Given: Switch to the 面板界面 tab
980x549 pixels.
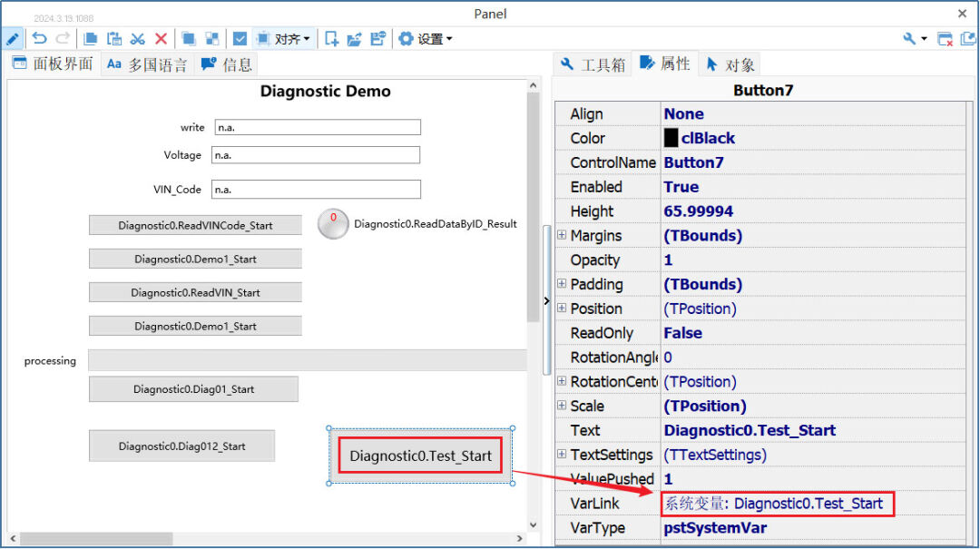Looking at the screenshot, I should point(54,64).
